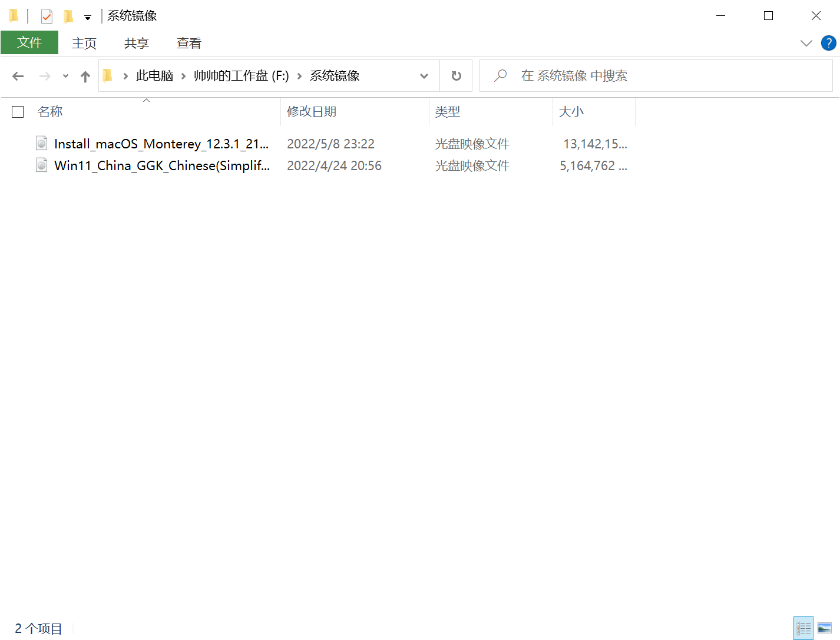Refresh the 系统镜像 folder
Image resolution: width=840 pixels, height=640 pixels.
tap(456, 76)
